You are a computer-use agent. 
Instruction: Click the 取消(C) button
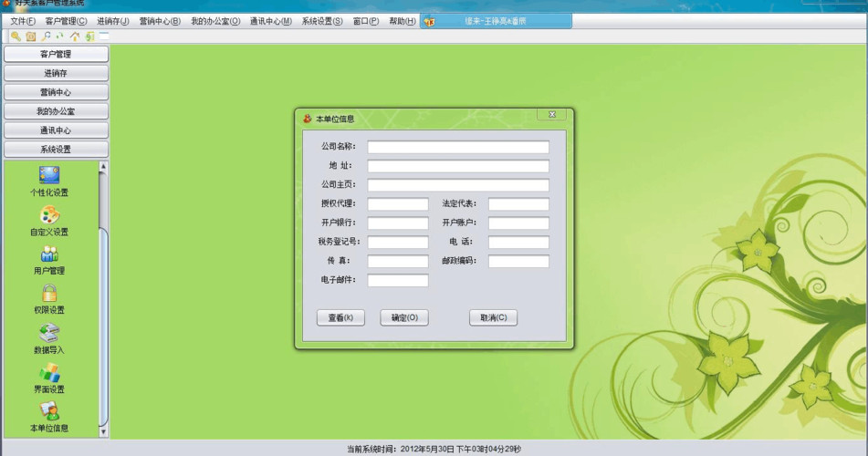tap(493, 317)
